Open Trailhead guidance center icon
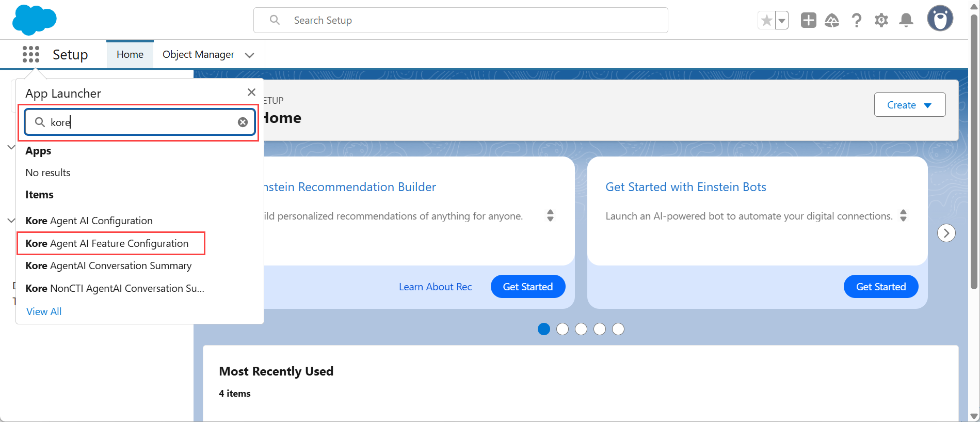980x422 pixels. (x=832, y=20)
